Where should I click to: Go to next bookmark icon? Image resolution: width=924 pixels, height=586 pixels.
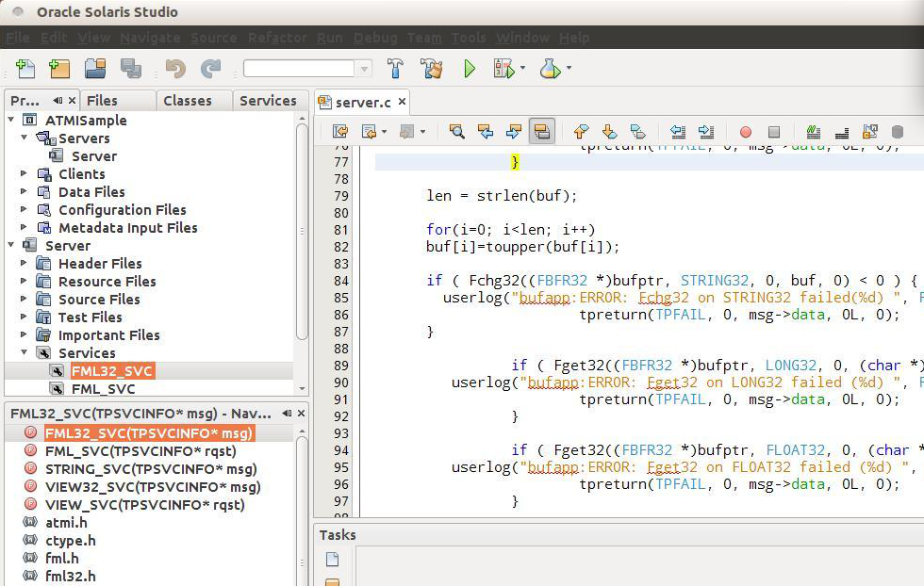(609, 131)
